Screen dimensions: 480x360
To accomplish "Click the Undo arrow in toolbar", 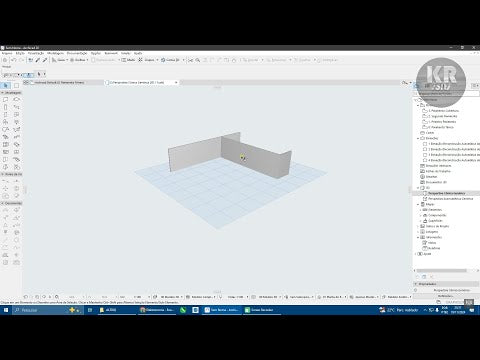I will tap(14, 60).
